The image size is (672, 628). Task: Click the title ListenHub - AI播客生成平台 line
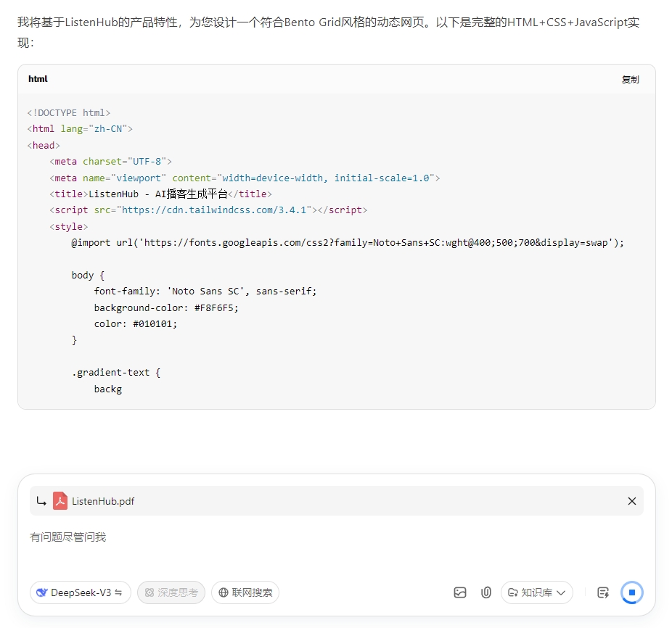(160, 194)
